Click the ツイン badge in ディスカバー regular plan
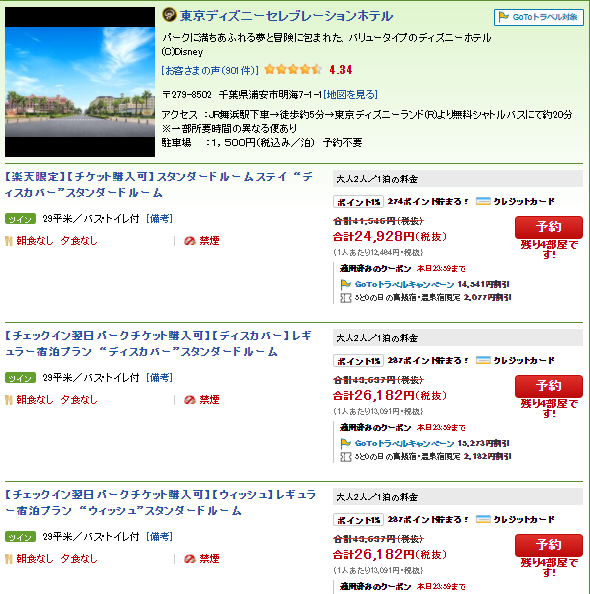The image size is (590, 594). (x=20, y=378)
